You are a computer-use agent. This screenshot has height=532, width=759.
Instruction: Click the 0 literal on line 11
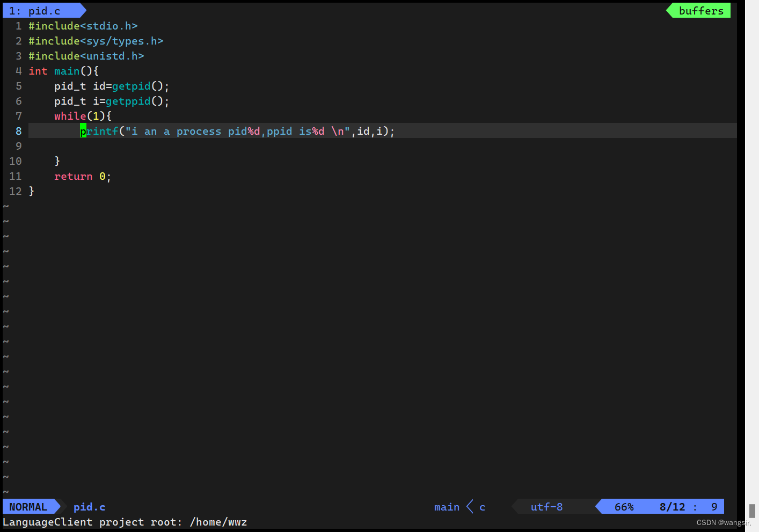102,176
